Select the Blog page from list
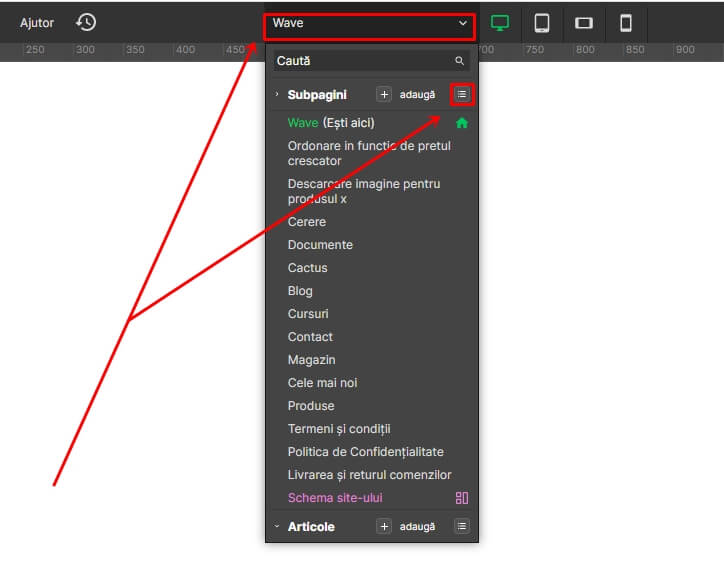Viewport: 724px width, 579px height. 300,291
